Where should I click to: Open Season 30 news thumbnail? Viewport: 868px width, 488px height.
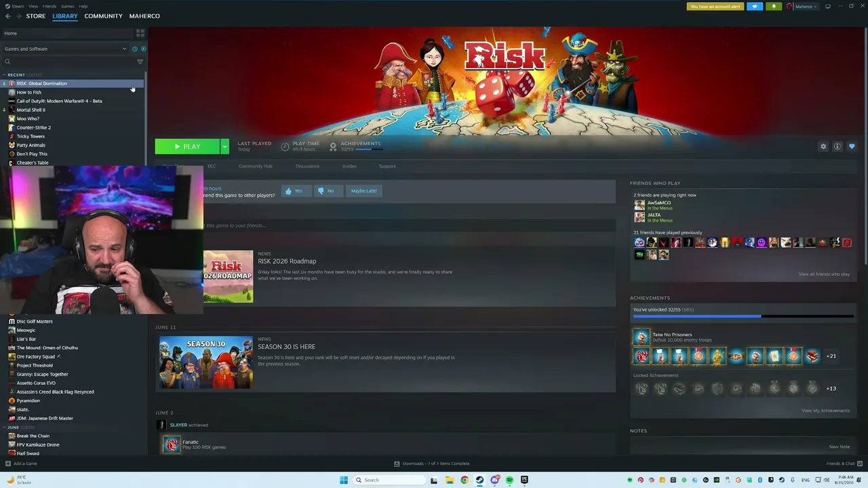(x=206, y=363)
